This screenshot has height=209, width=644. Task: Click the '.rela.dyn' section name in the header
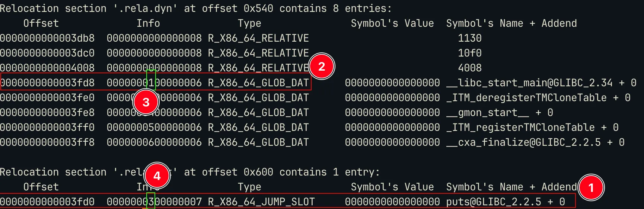pos(145,9)
